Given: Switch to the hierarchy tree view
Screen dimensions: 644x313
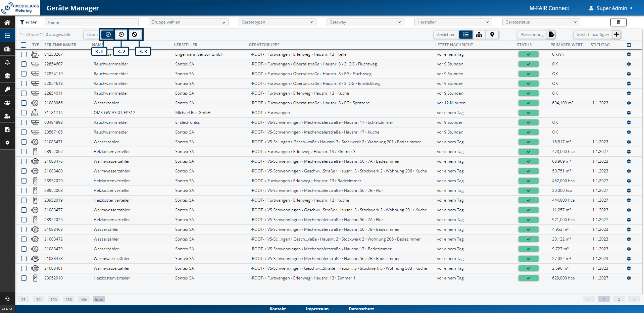Looking at the screenshot, I should [479, 35].
